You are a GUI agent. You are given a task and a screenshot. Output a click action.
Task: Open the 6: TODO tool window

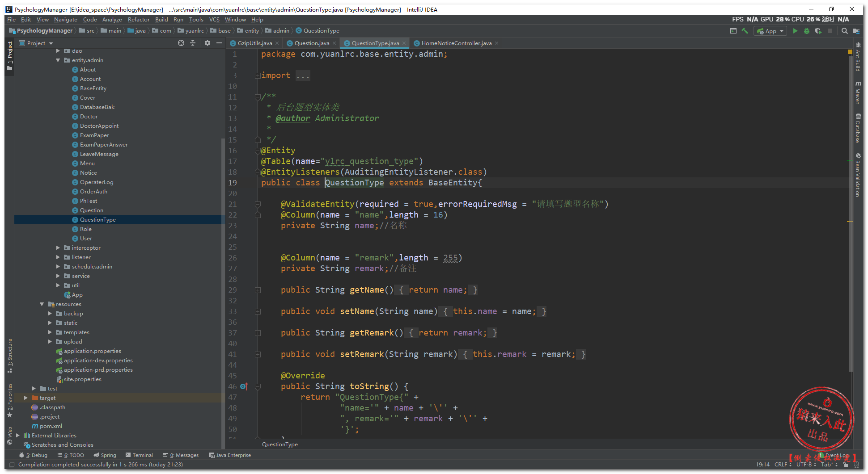pyautogui.click(x=71, y=455)
